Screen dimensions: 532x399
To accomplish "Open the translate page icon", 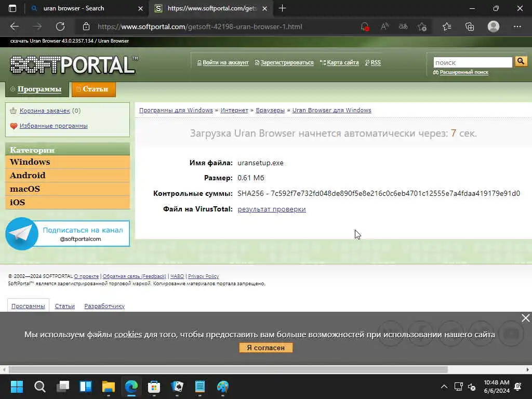I will [403, 26].
